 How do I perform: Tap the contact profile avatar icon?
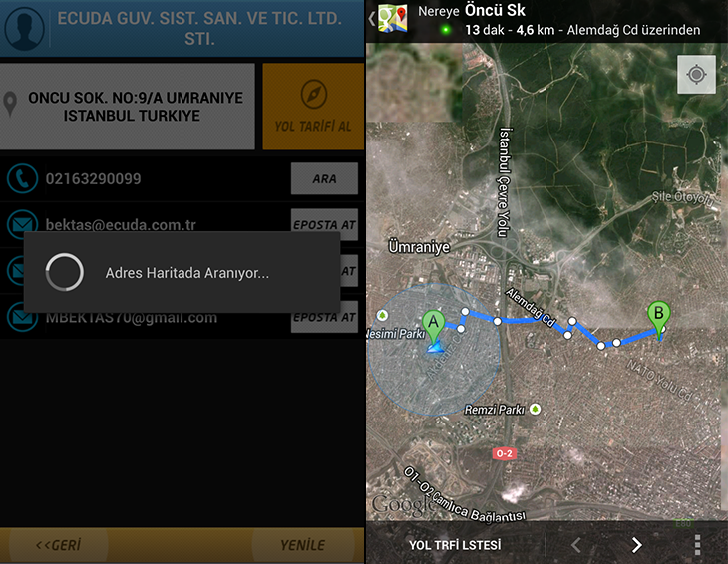24,28
